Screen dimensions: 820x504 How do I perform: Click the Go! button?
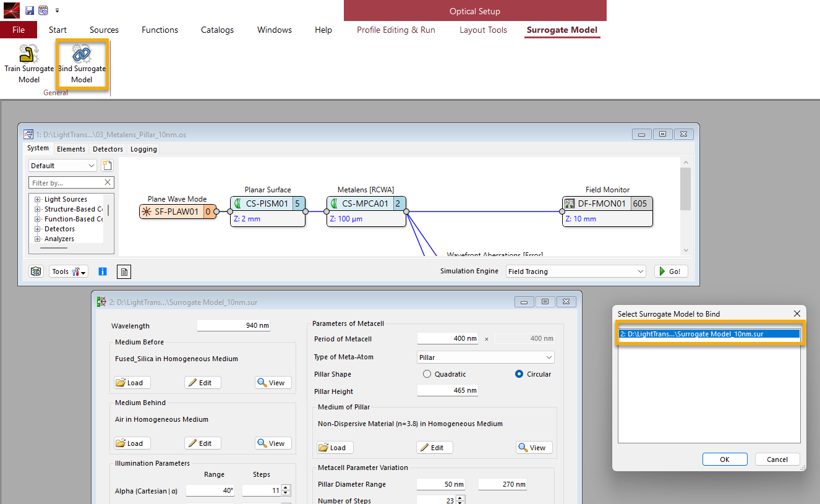click(x=671, y=271)
